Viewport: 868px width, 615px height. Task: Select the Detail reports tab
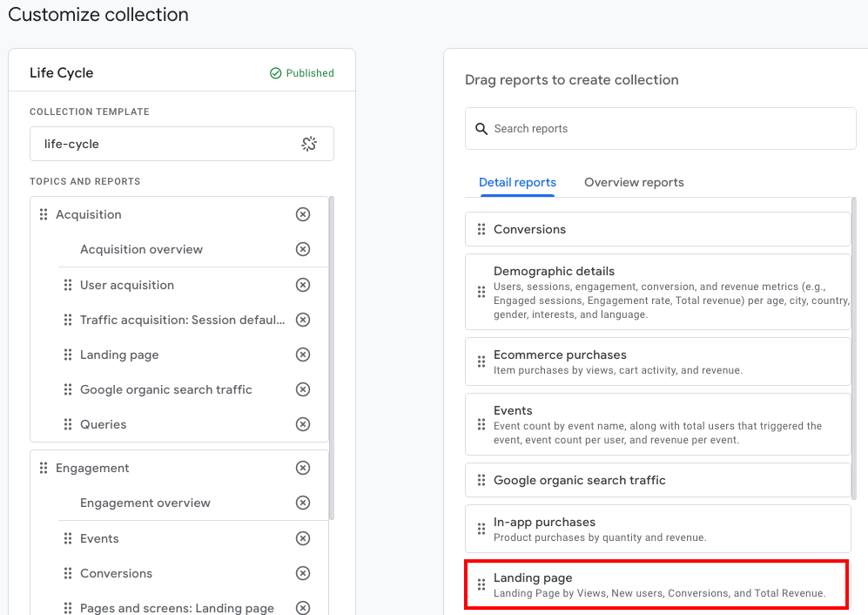point(517,182)
